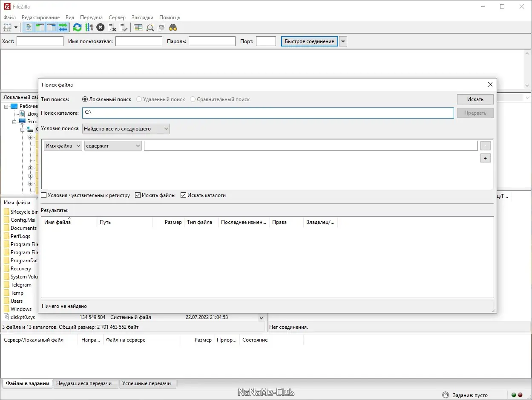This screenshot has height=400, width=532.
Task: Open the 'Закладки' menu
Action: point(142,17)
